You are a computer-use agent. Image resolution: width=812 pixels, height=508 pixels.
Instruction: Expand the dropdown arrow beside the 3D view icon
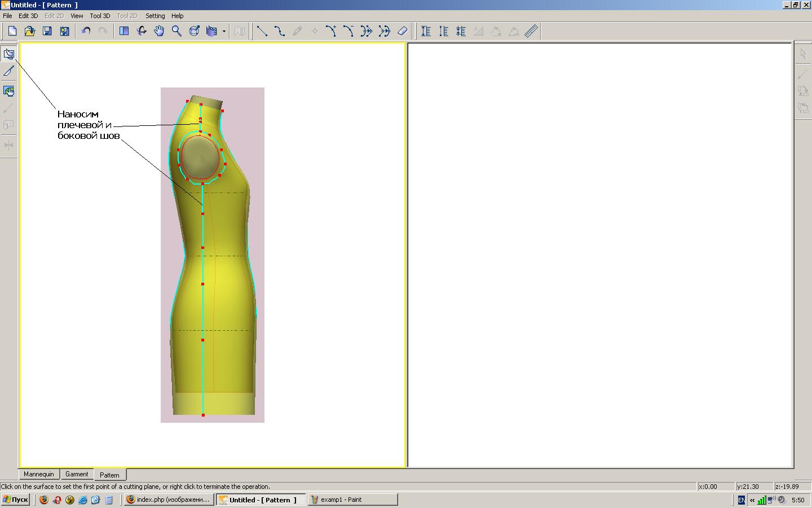(x=224, y=32)
